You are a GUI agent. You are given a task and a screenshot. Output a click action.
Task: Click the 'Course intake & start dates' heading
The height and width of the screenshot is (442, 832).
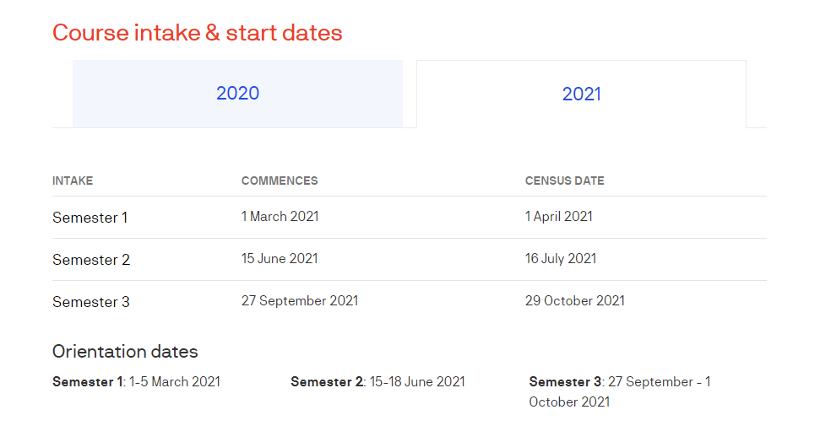pos(197,33)
